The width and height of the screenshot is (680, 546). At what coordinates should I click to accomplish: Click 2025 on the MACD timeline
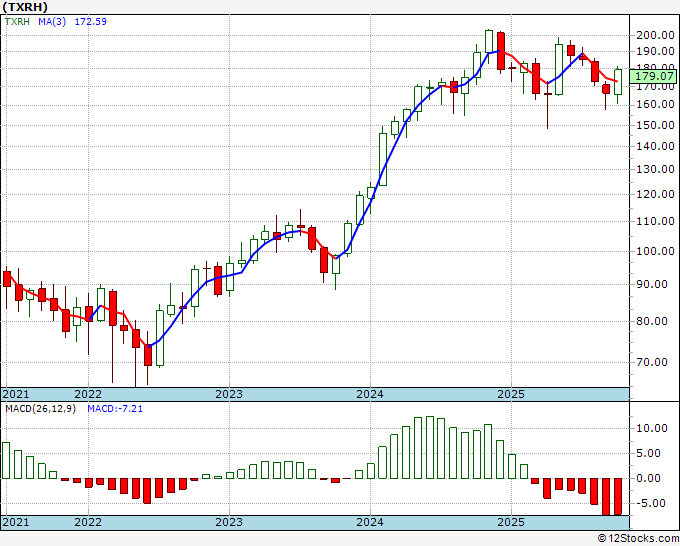[x=511, y=522]
